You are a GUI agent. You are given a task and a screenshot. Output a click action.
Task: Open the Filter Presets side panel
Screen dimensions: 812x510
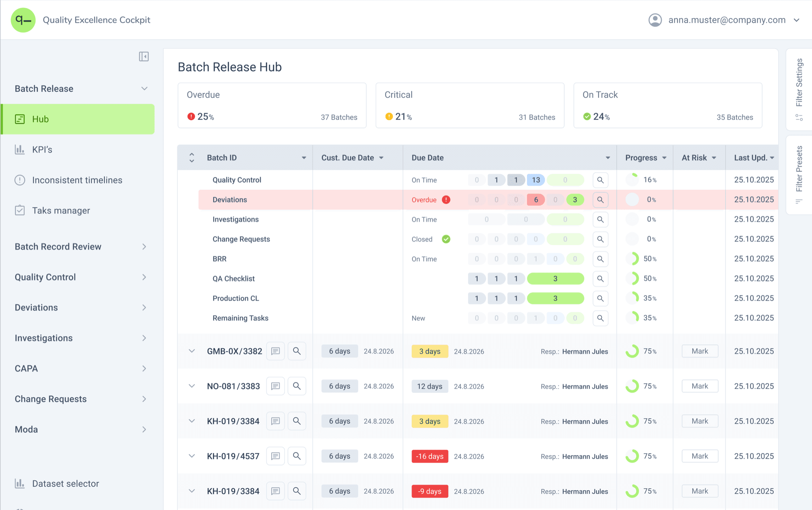click(x=799, y=175)
